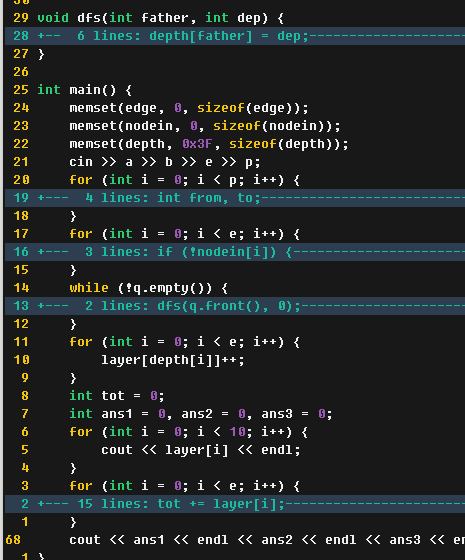Click line number 68 in the gutter
The width and height of the screenshot is (465, 560).
pyautogui.click(x=13, y=540)
